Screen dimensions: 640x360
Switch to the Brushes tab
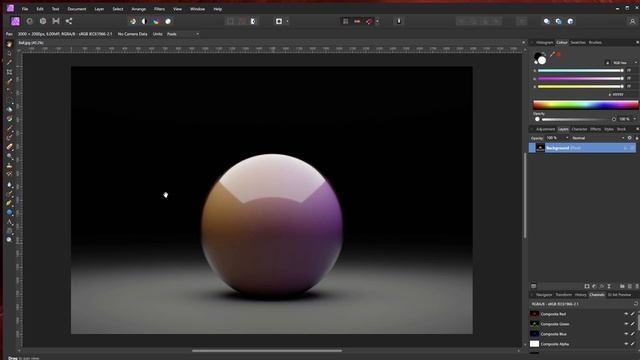click(x=595, y=42)
